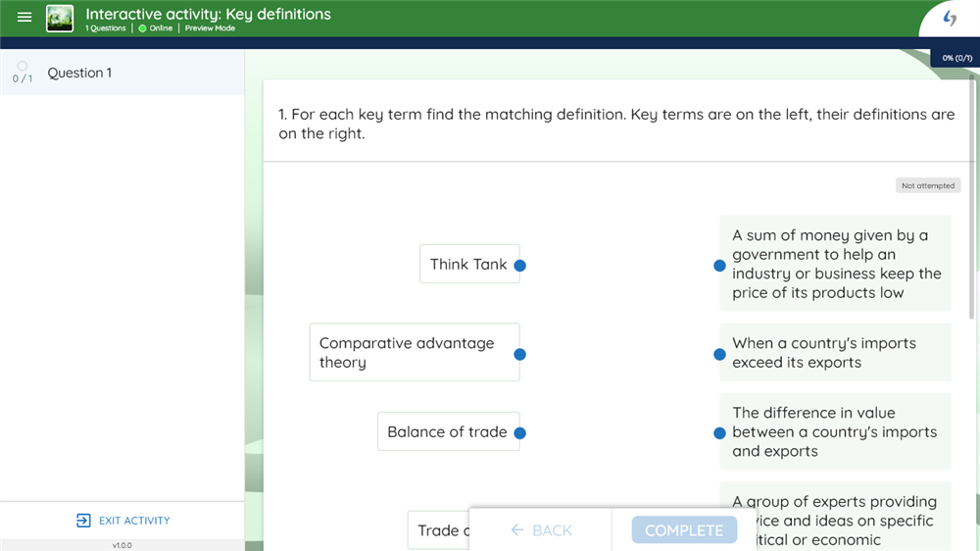The image size is (980, 551).
Task: Click dot beside difference in value definition
Action: (x=719, y=433)
